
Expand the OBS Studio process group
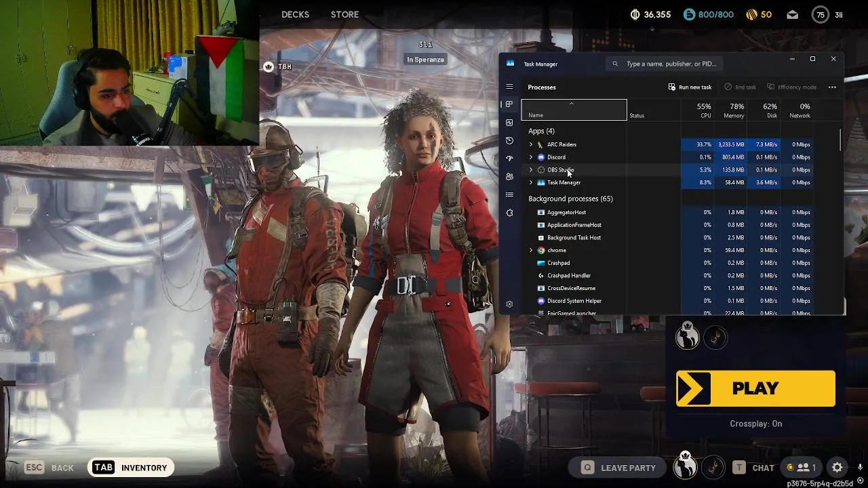point(531,170)
